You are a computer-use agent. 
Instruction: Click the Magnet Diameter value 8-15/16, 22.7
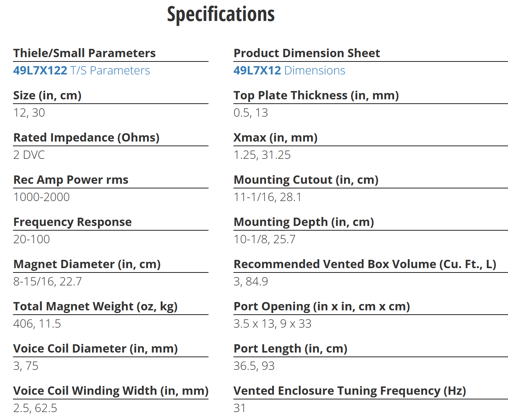pyautogui.click(x=47, y=281)
